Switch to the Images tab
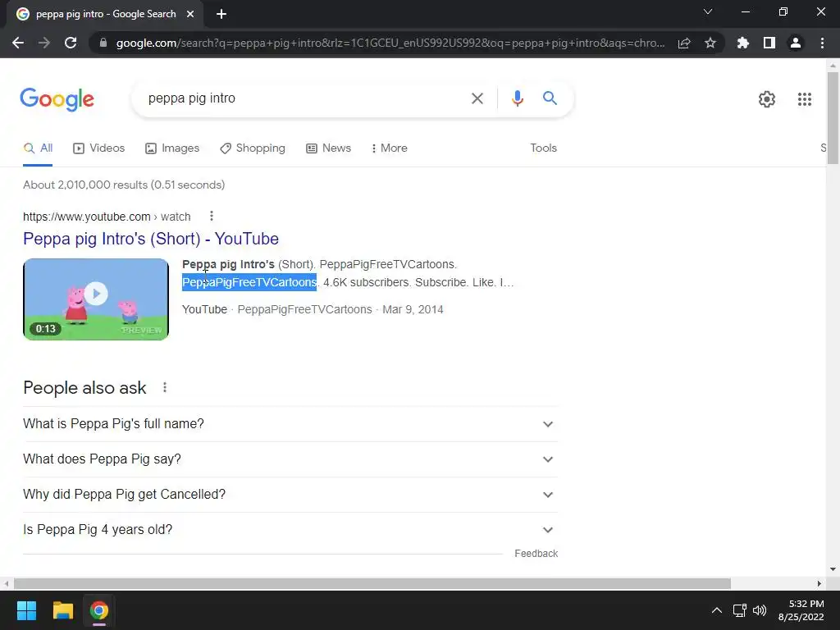 coord(172,148)
